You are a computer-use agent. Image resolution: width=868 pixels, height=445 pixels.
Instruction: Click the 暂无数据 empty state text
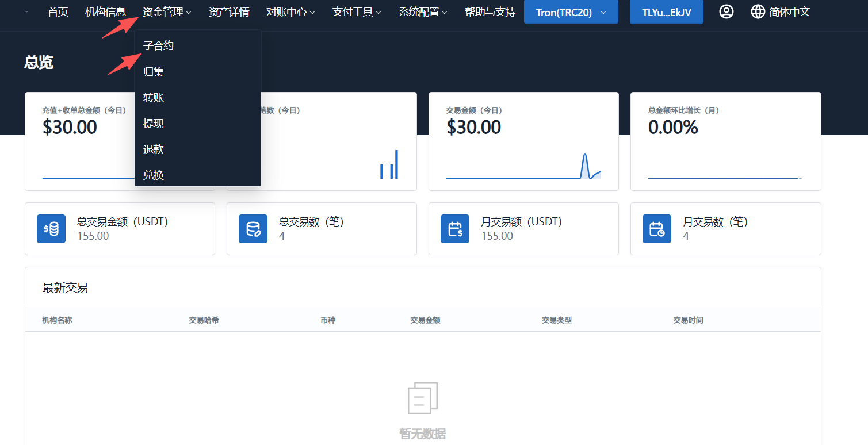pyautogui.click(x=423, y=434)
